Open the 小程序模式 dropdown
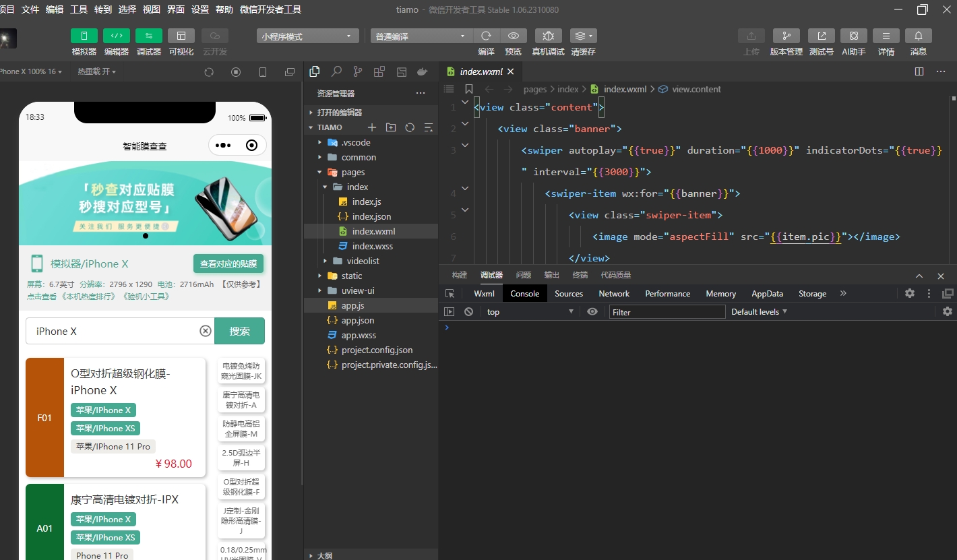 point(307,36)
